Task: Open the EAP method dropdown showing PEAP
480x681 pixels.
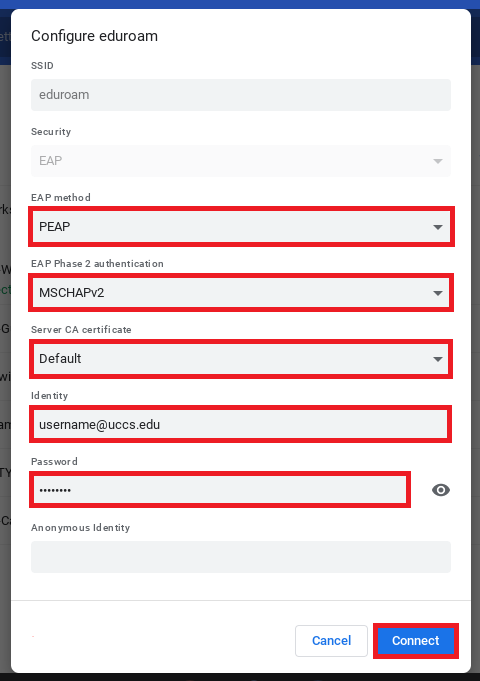Action: pos(241,227)
